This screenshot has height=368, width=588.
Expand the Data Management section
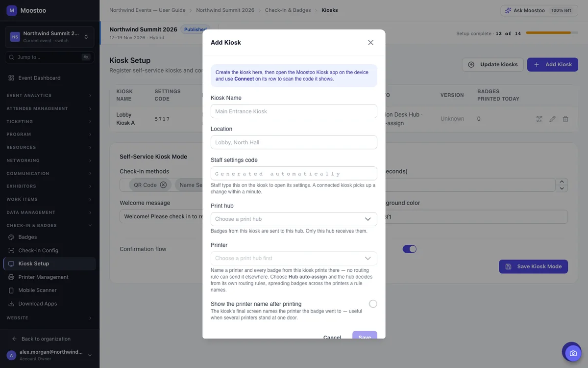click(49, 212)
